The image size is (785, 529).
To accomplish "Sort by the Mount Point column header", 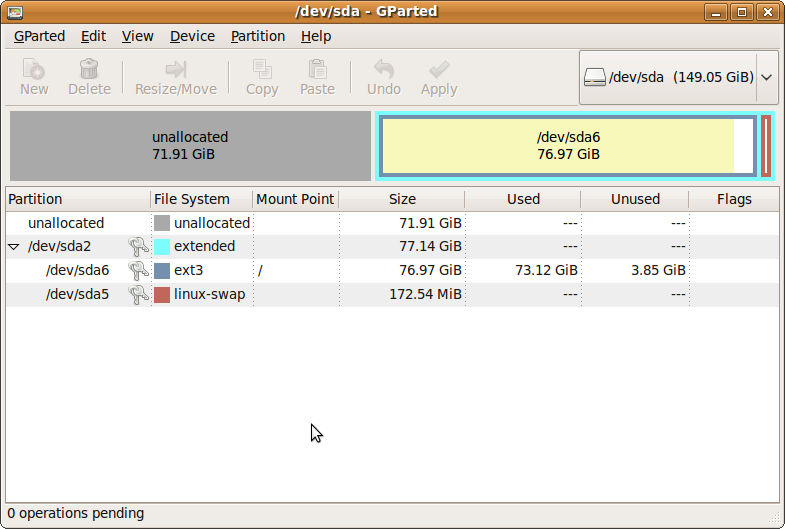I will click(295, 199).
